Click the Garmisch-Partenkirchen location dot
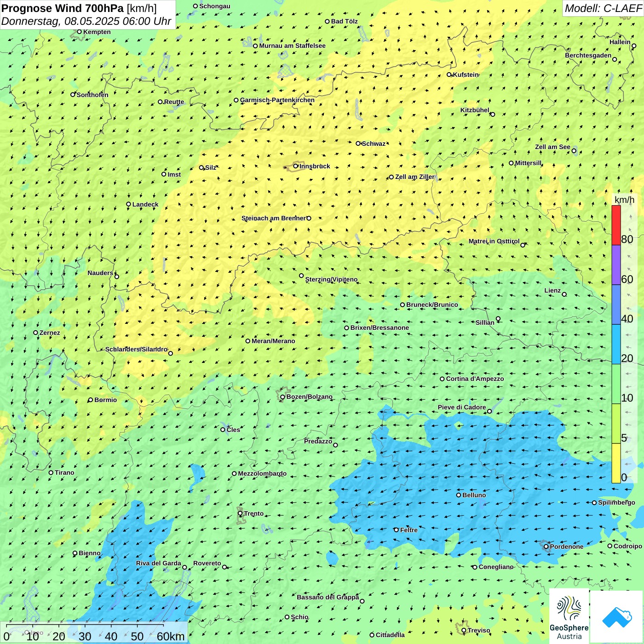Viewport: 644px width, 644px height. tap(236, 100)
